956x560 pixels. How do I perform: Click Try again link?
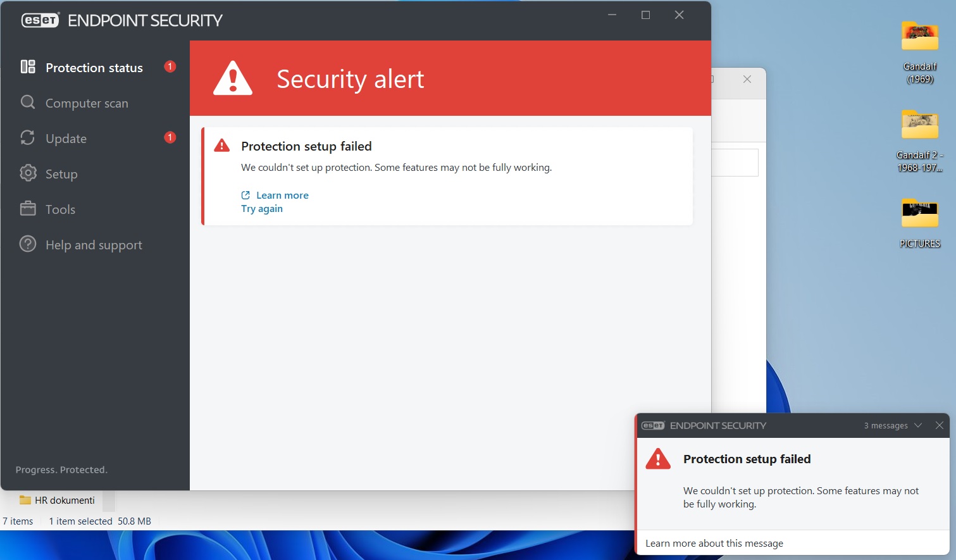(262, 209)
